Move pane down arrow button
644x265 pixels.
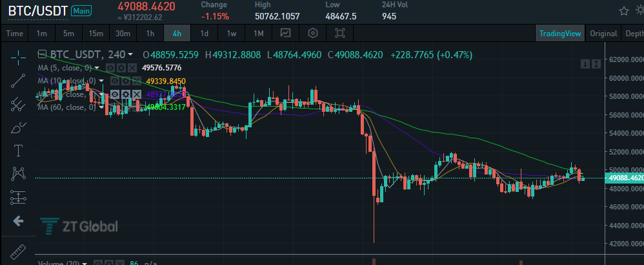[x=585, y=64]
